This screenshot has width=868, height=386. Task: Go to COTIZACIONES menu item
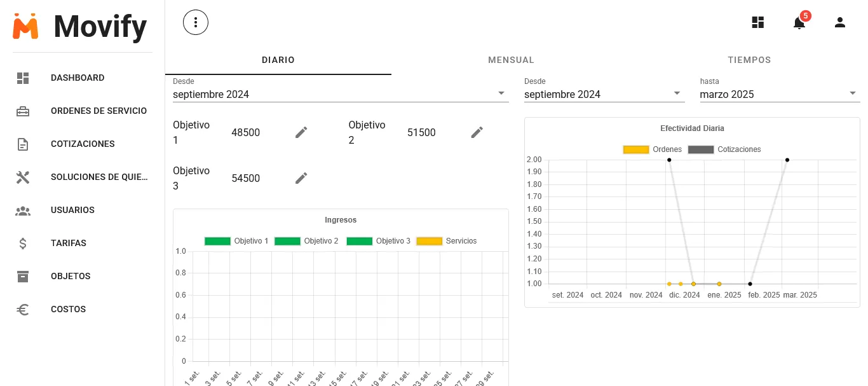[83, 144]
